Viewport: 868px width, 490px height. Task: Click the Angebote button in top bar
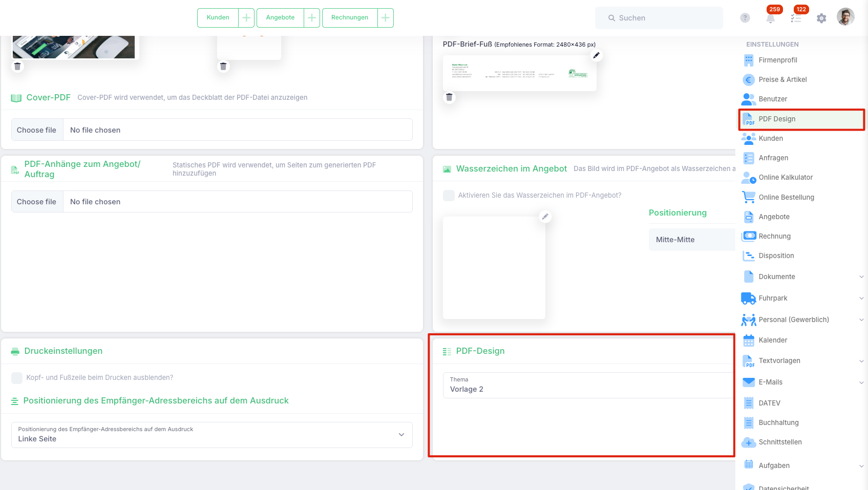280,18
